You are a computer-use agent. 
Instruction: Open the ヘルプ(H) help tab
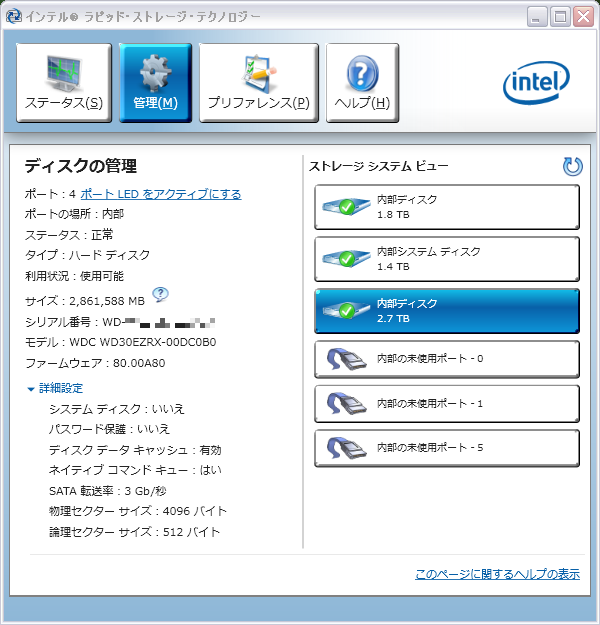pos(362,83)
